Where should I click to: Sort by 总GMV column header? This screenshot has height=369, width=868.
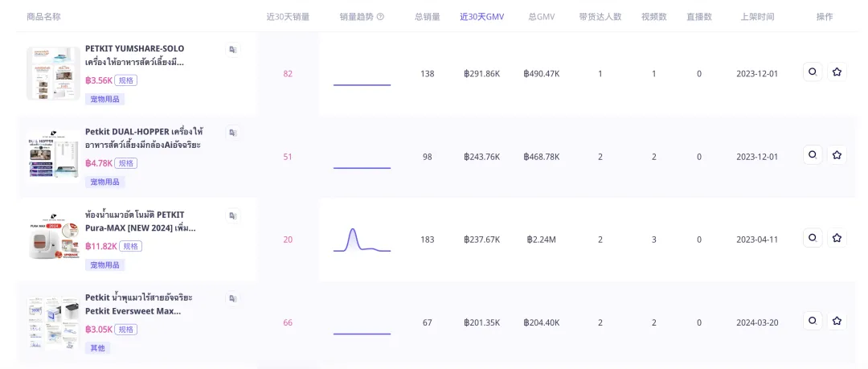(542, 17)
